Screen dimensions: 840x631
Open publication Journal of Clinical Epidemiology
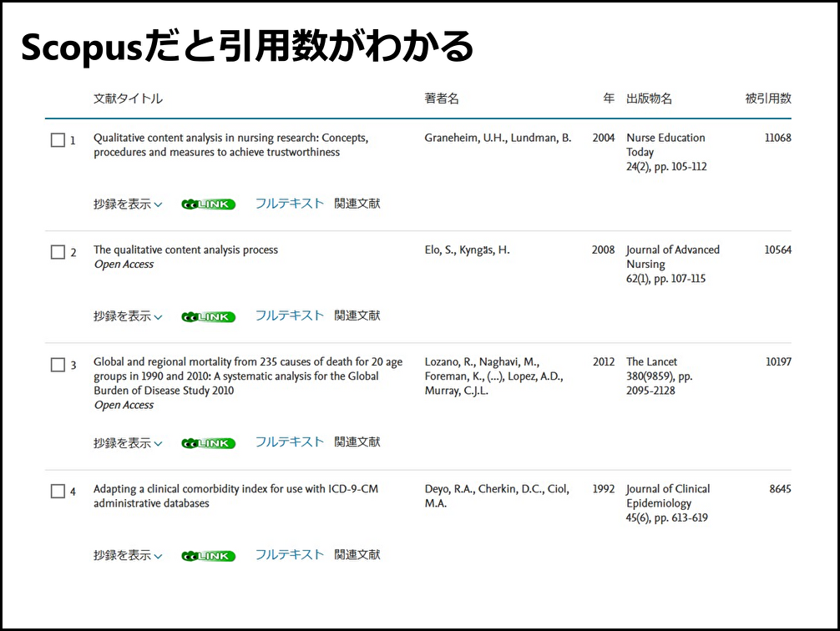click(x=668, y=496)
